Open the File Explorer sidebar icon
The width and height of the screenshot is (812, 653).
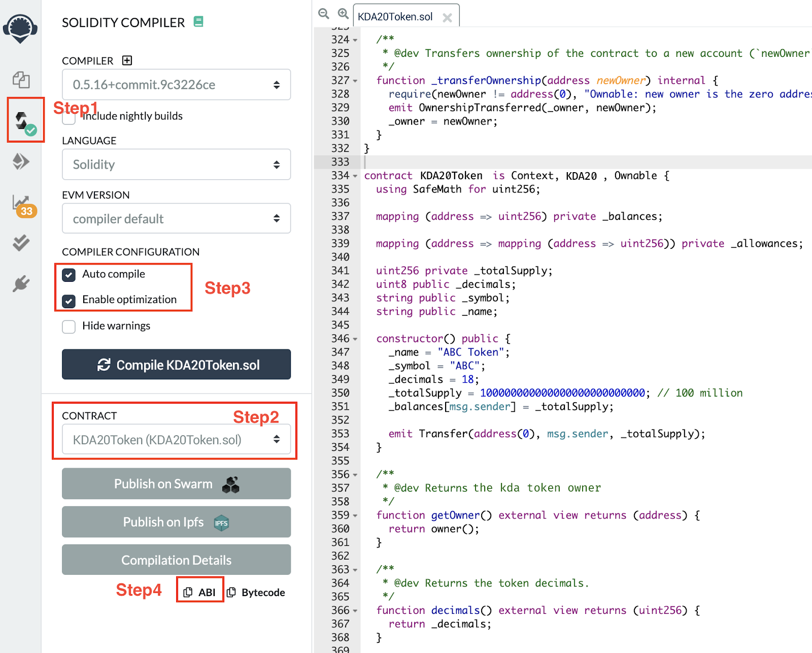(x=21, y=80)
